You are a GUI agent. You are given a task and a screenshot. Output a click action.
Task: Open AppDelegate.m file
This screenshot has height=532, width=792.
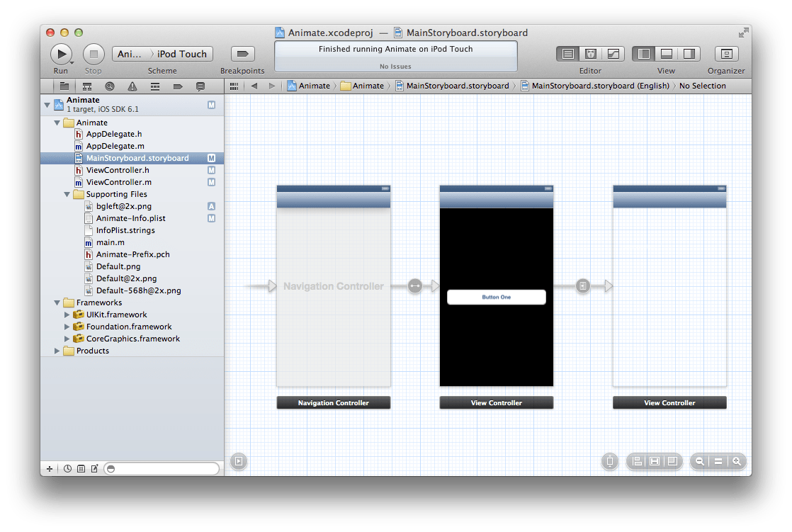click(x=132, y=146)
